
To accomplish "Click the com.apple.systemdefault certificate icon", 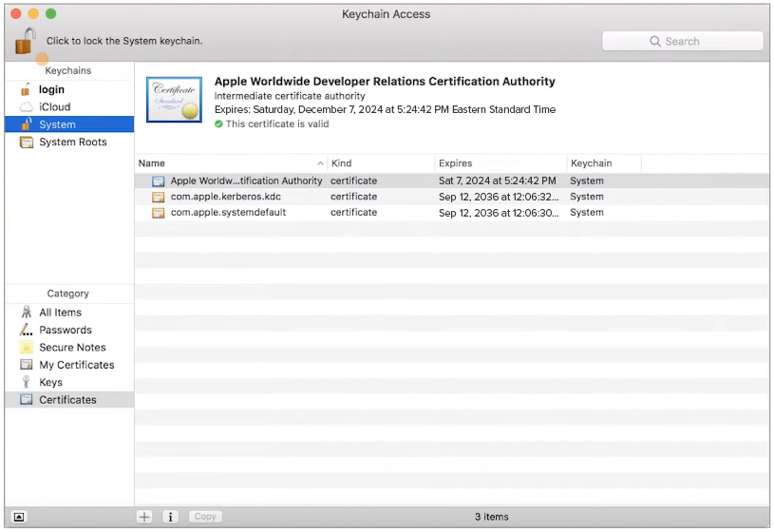I will 158,213.
